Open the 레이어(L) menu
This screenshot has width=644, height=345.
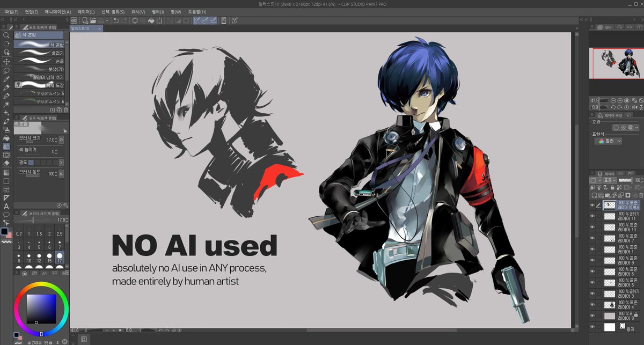pos(86,11)
